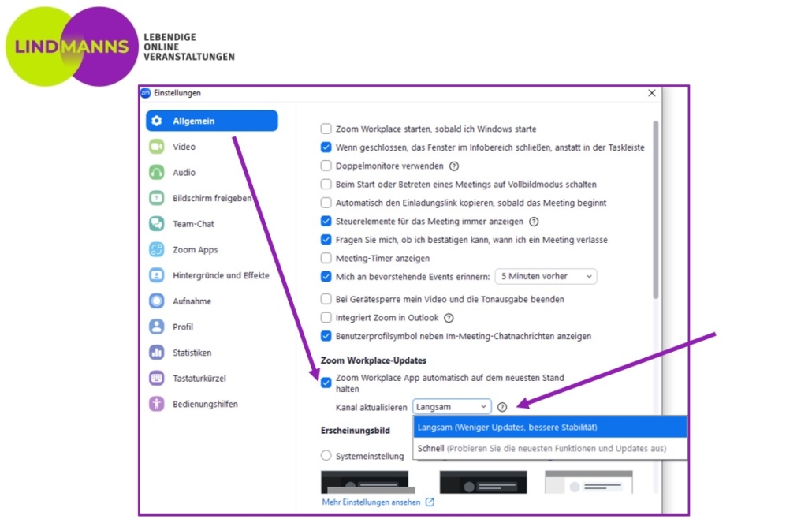This screenshot has width=812, height=519.
Task: Select the Systemeinstellung radio button
Action: (x=326, y=456)
